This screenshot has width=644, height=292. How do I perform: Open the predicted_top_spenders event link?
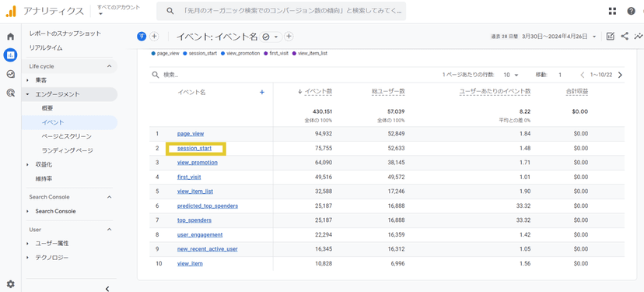(x=208, y=206)
